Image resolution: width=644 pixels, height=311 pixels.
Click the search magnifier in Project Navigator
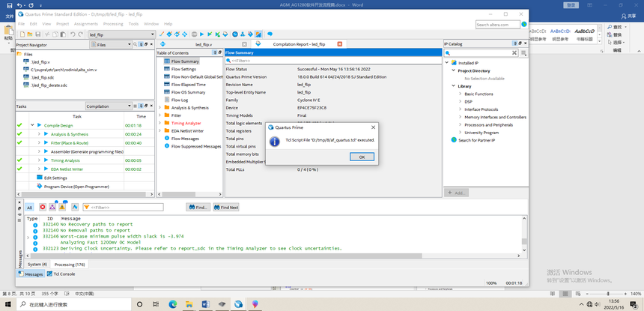[x=135, y=44]
